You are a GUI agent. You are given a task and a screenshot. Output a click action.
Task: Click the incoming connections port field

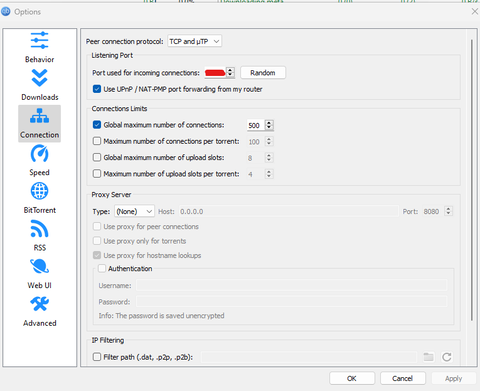point(215,73)
